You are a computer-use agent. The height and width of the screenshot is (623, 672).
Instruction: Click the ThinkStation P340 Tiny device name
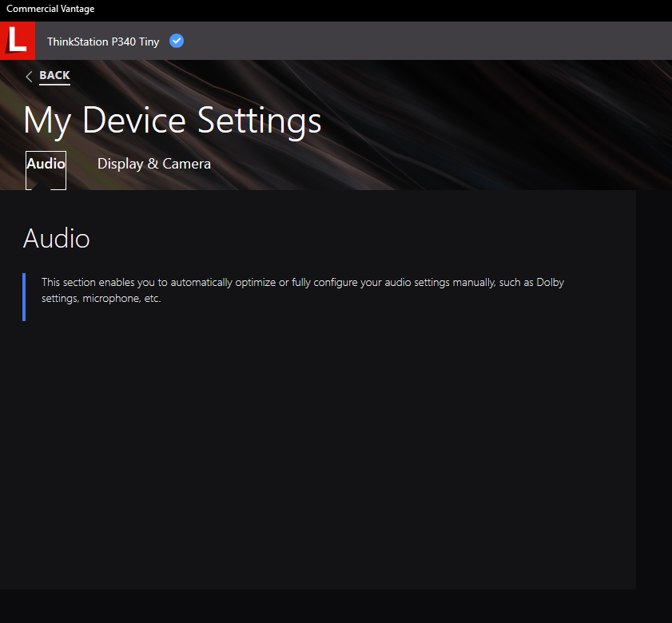pos(103,42)
